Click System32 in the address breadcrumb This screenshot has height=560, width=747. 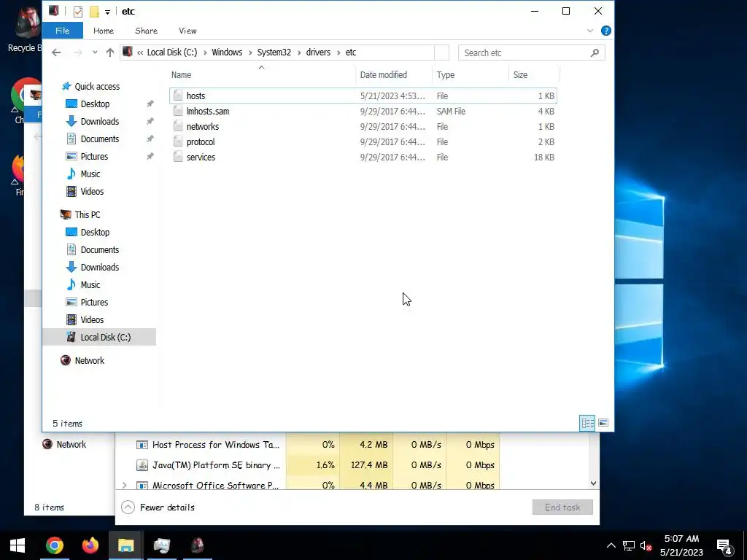point(274,52)
